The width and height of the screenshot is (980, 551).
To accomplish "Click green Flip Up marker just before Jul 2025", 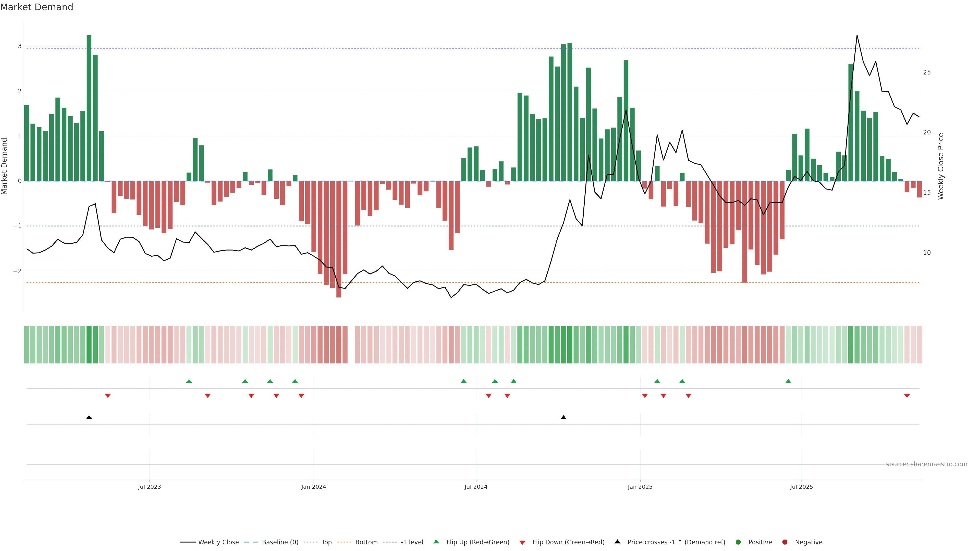I will tap(788, 381).
